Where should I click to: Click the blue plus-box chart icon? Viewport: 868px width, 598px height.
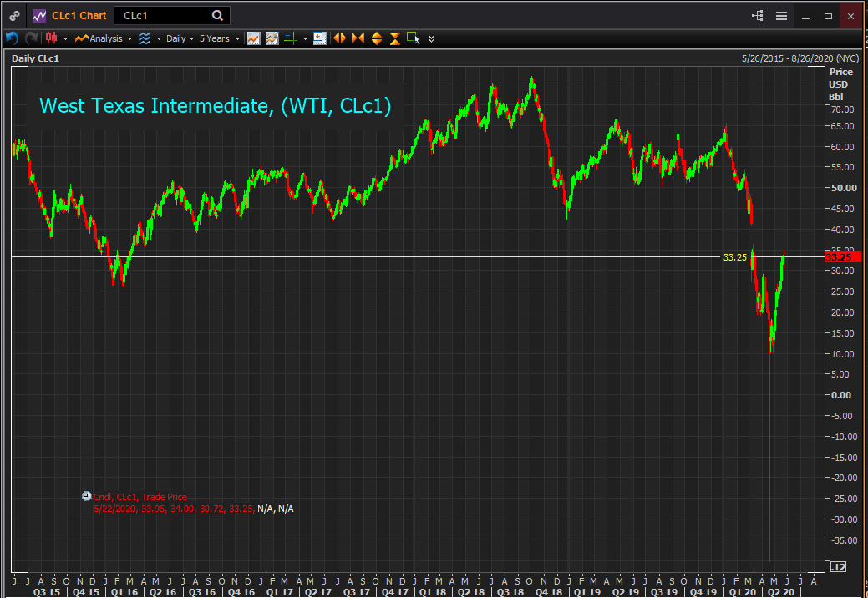(319, 38)
